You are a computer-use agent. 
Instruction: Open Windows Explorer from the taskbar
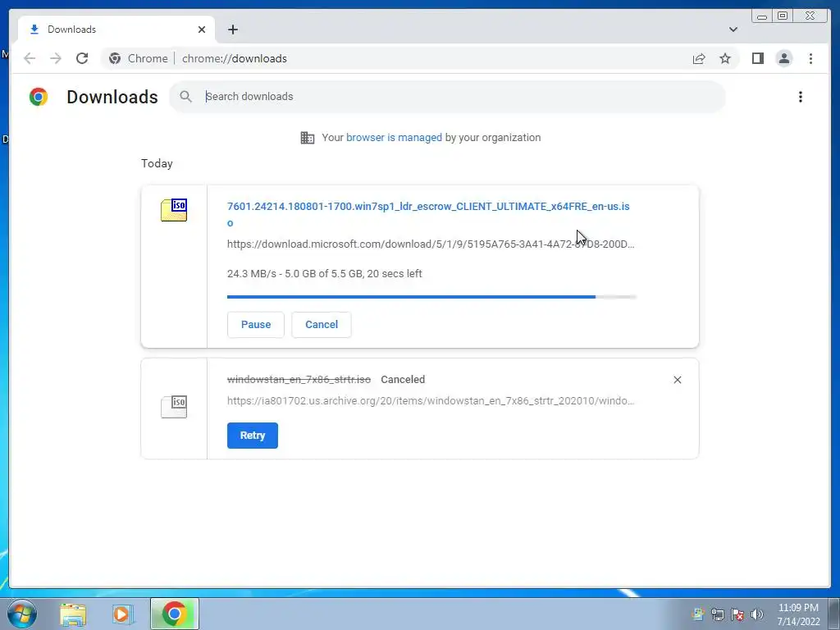tap(73, 614)
